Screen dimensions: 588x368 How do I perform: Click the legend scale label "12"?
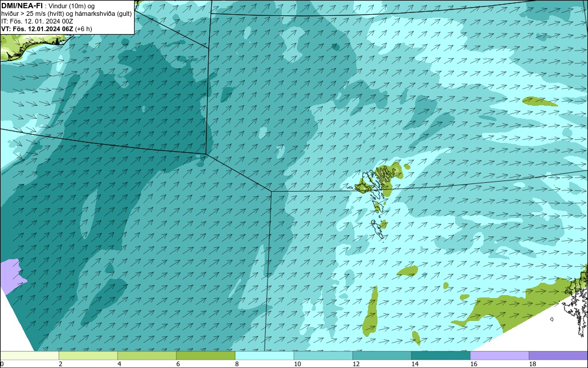(356, 364)
